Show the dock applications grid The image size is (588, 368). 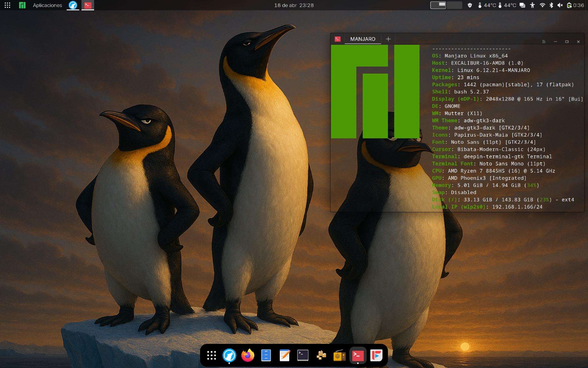211,355
